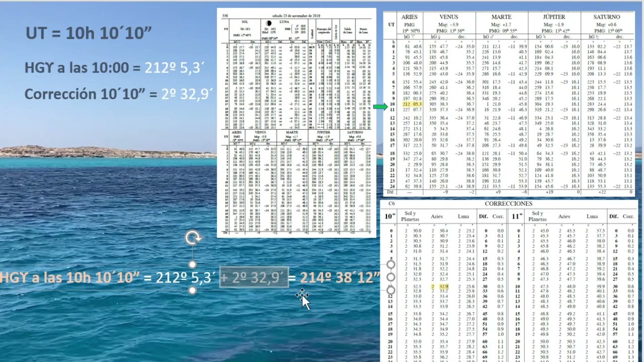The height and width of the screenshot is (362, 644).
Task: Click the 'JÚPITER' column header in the planets table
Action: click(x=554, y=17)
